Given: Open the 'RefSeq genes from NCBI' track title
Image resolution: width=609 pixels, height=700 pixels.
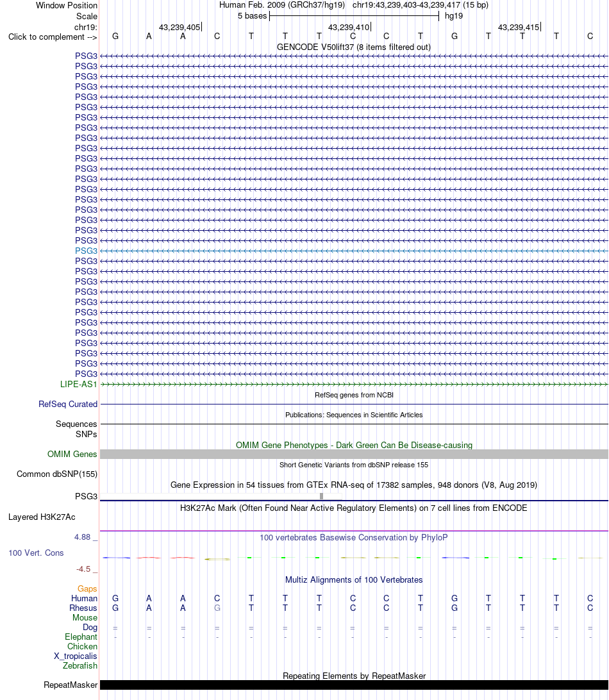Looking at the screenshot, I should tap(354, 395).
